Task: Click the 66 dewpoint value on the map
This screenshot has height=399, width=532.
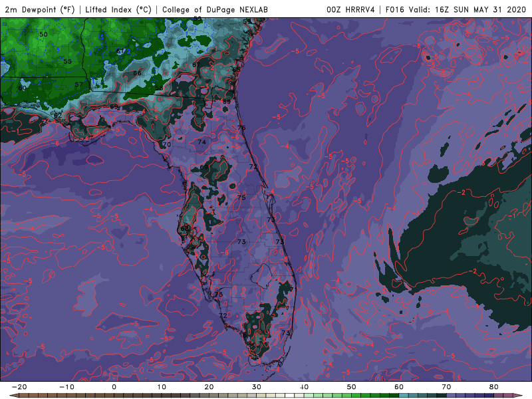Action: coord(137,73)
